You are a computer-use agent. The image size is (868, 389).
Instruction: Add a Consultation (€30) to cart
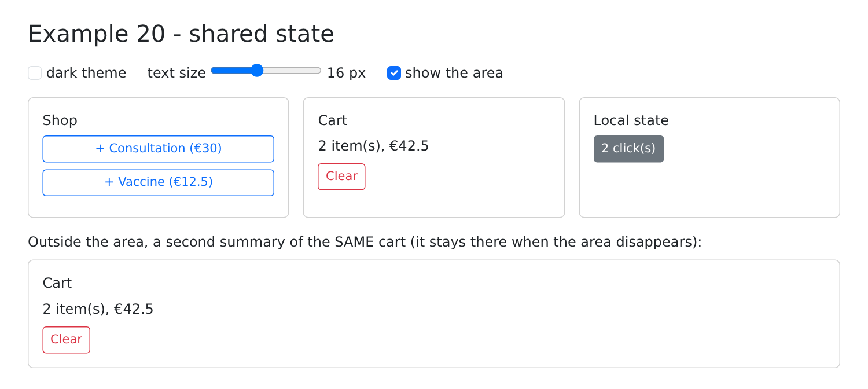click(159, 149)
